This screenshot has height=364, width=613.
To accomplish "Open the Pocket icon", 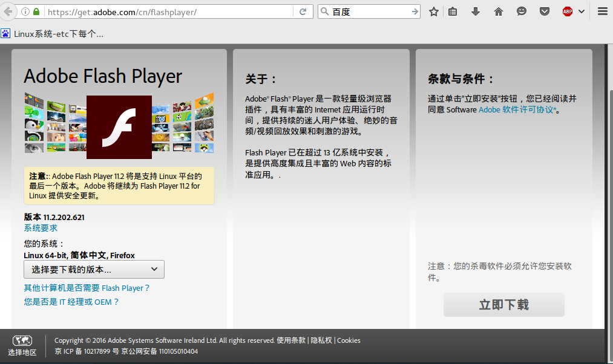I will click(x=545, y=11).
